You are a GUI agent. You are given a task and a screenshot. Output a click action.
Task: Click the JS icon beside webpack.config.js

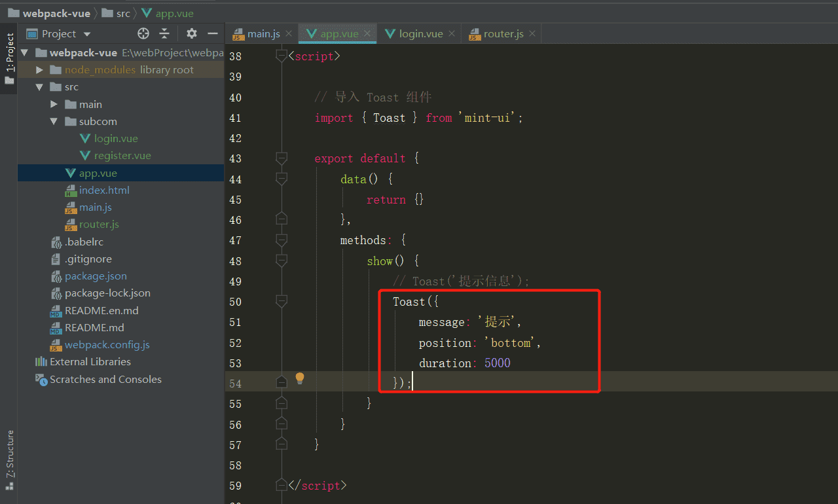[56, 345]
